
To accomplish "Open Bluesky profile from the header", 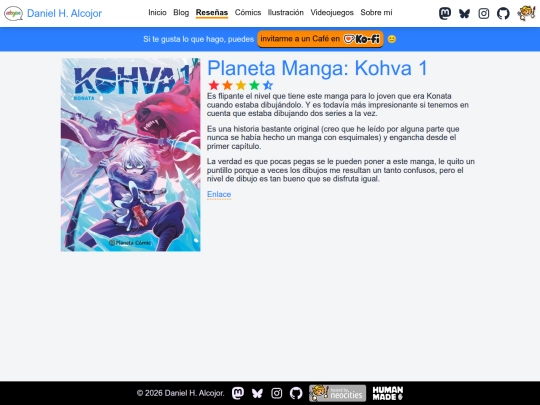I will [x=464, y=13].
